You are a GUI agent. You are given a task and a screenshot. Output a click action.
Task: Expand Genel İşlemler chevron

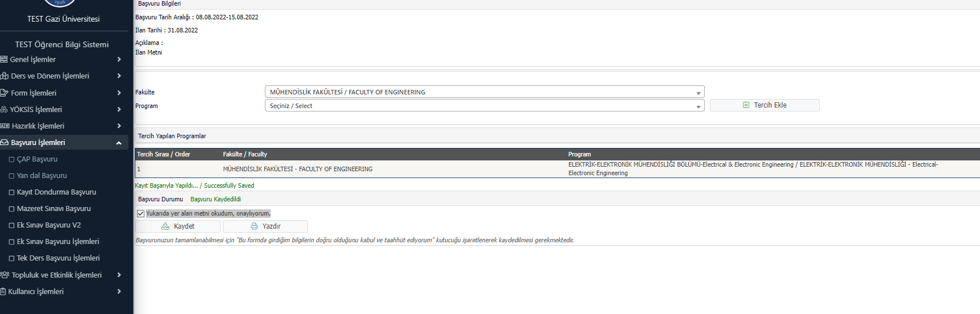point(119,59)
